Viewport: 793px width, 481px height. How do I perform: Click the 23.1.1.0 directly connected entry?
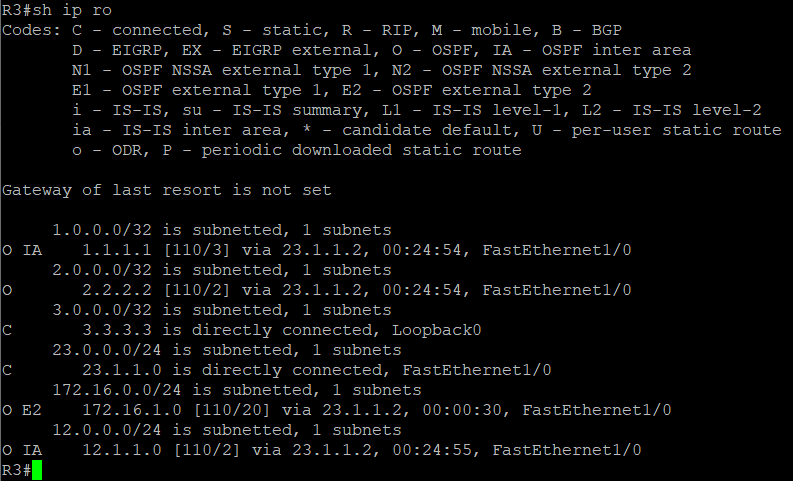pos(277,370)
